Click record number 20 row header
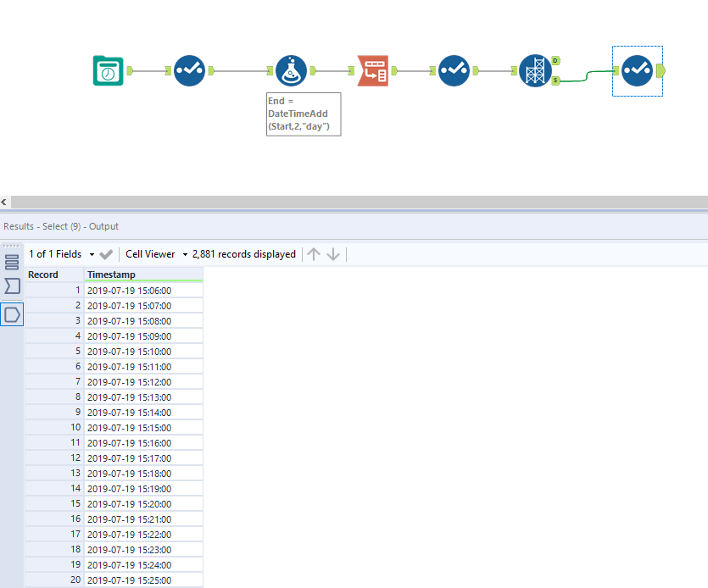This screenshot has height=588, width=708. click(54, 580)
